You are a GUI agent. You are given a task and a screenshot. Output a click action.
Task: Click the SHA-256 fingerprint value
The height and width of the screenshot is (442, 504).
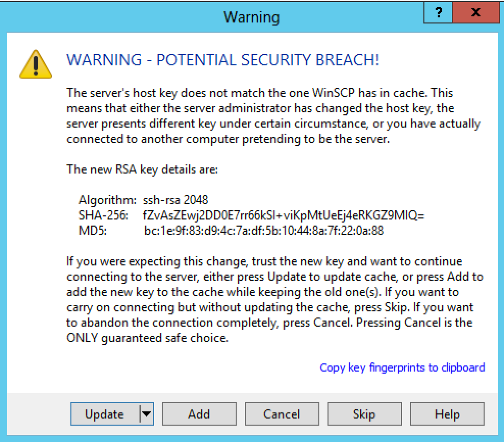pos(284,215)
